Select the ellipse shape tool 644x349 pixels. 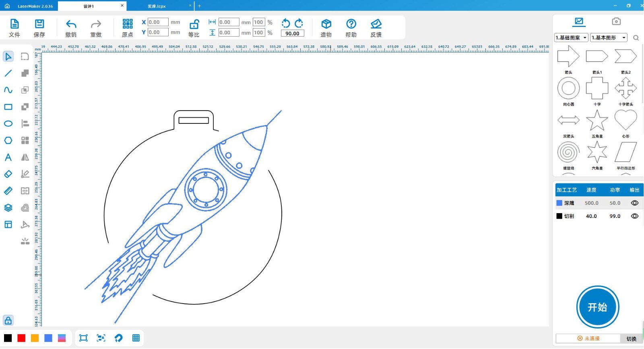click(x=8, y=123)
